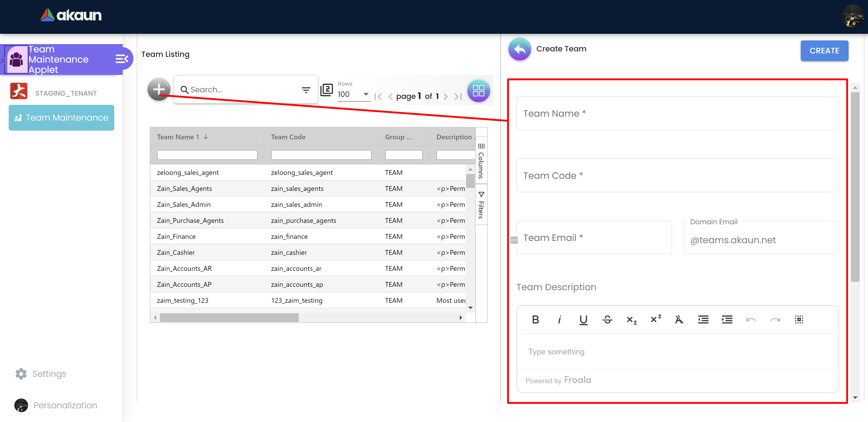Click the table's horizontal scrollbar
This screenshot has height=422, width=868.
click(229, 317)
